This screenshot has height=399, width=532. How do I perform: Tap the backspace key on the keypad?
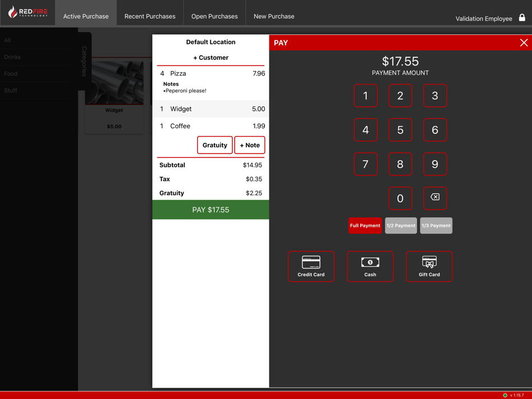pyautogui.click(x=435, y=198)
